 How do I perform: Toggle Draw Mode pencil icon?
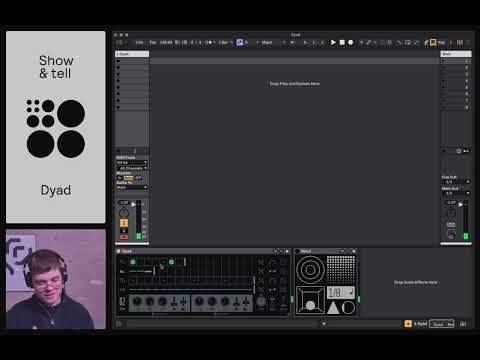(x=426, y=42)
